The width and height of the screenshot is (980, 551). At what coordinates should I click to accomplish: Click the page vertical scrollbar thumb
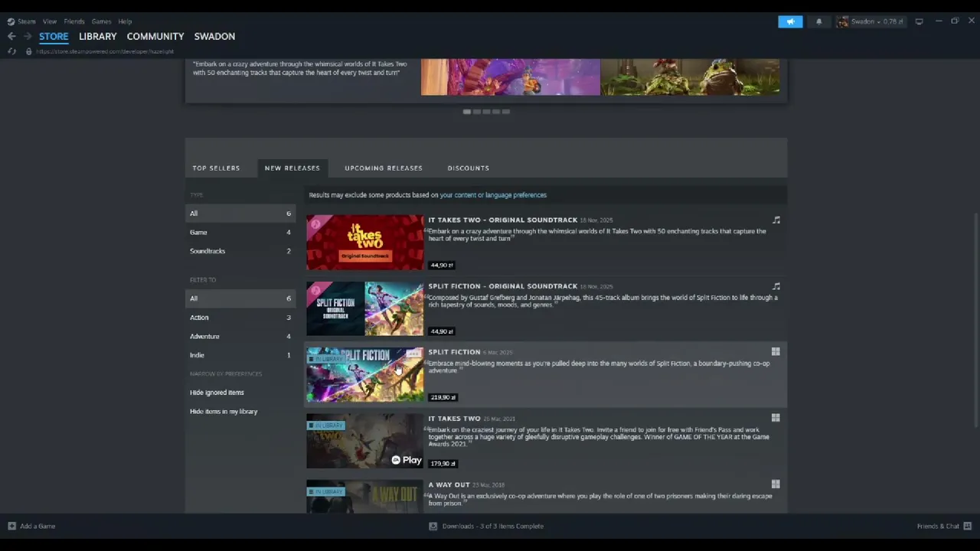(976, 319)
